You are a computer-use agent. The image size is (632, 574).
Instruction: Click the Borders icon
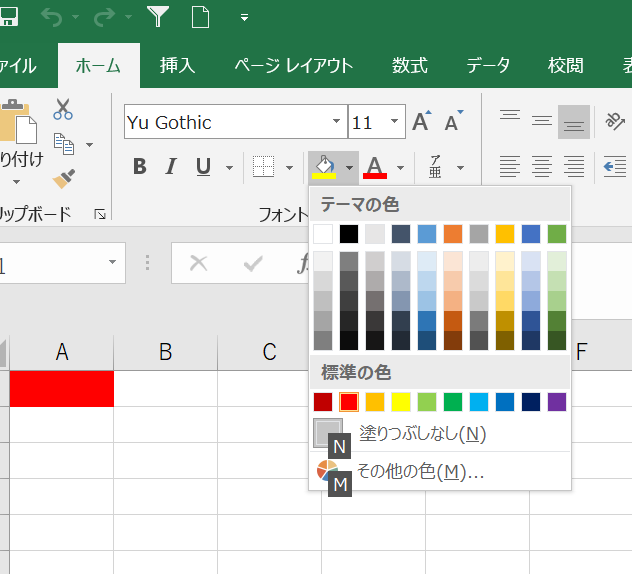point(264,166)
